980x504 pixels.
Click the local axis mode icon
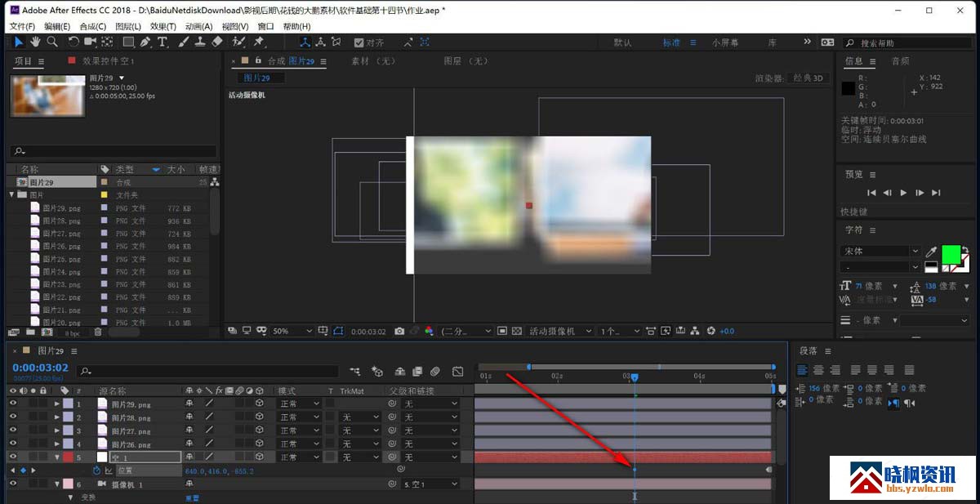click(x=305, y=42)
